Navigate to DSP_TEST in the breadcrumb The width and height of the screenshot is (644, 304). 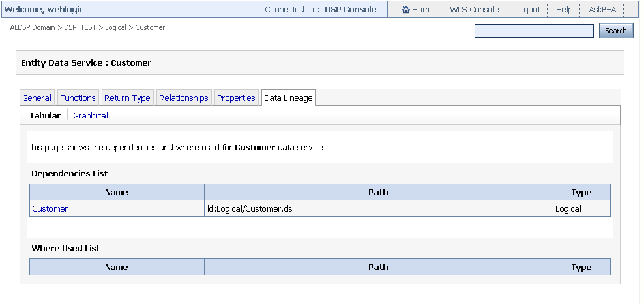click(80, 27)
